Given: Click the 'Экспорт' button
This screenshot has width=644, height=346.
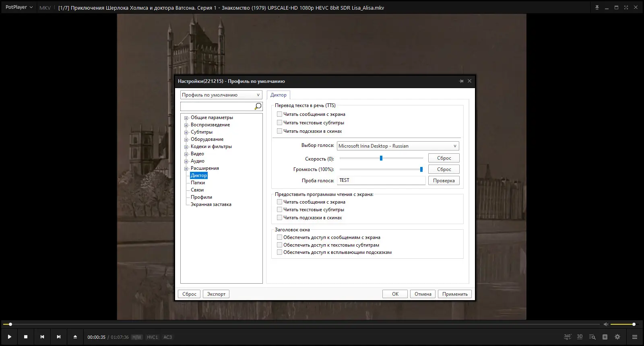Looking at the screenshot, I should click(216, 294).
